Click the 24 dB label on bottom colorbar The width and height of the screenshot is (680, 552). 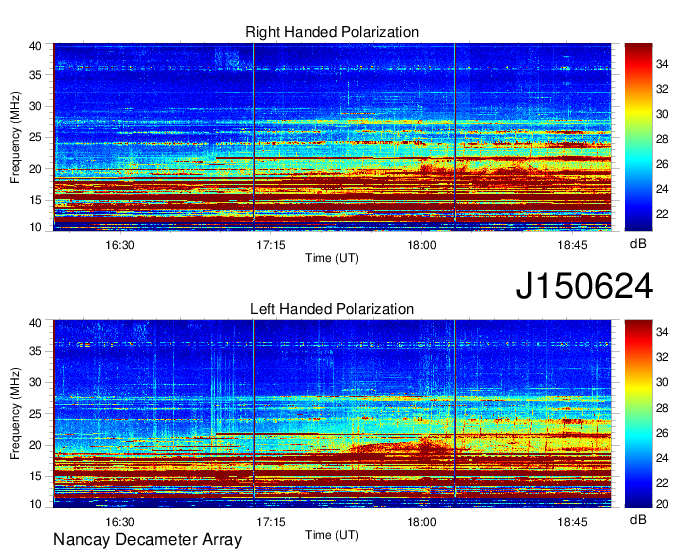662,458
